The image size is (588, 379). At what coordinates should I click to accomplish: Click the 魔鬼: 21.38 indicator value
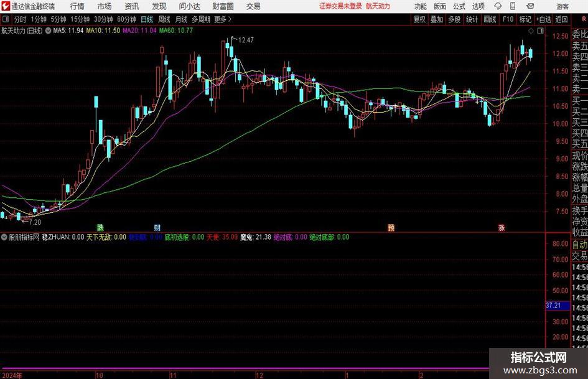point(255,237)
